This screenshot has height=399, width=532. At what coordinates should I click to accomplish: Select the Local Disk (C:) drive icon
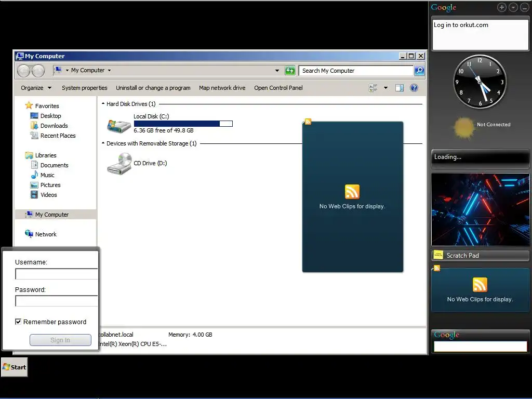(119, 126)
